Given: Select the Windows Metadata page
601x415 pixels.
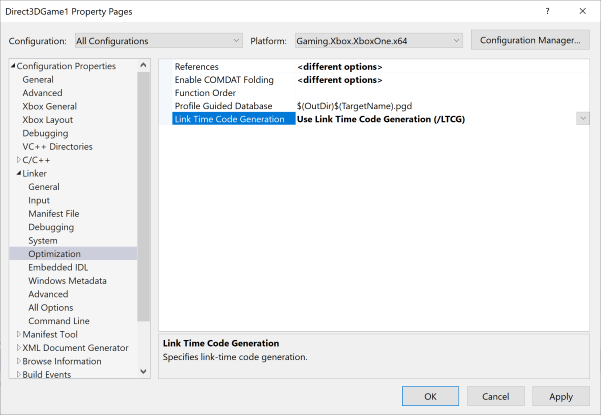Looking at the screenshot, I should [x=67, y=281].
